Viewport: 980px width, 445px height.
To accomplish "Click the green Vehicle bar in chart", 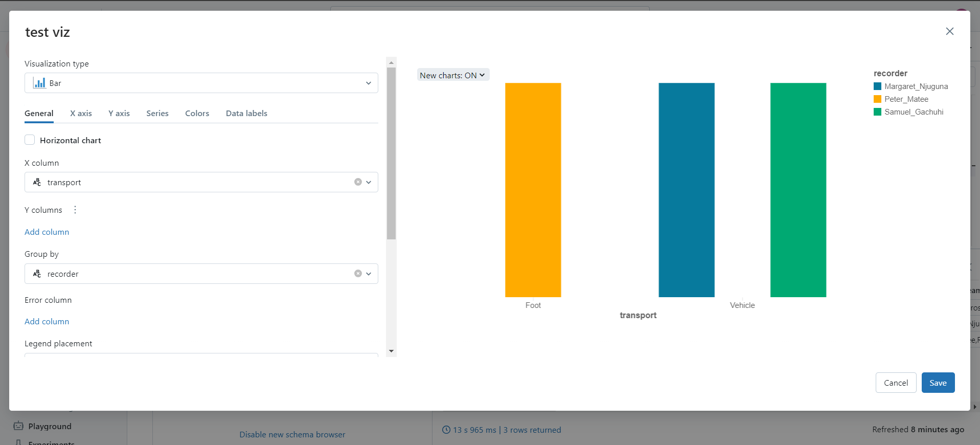I will 798,190.
